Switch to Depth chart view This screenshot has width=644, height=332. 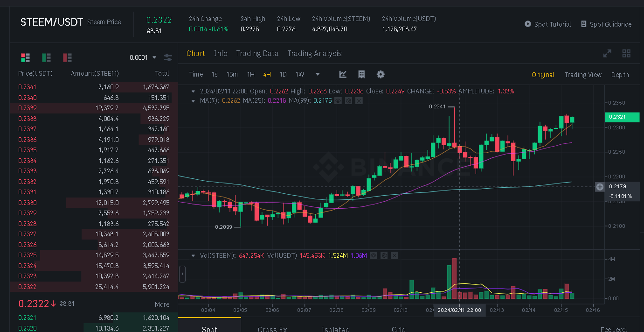point(620,75)
